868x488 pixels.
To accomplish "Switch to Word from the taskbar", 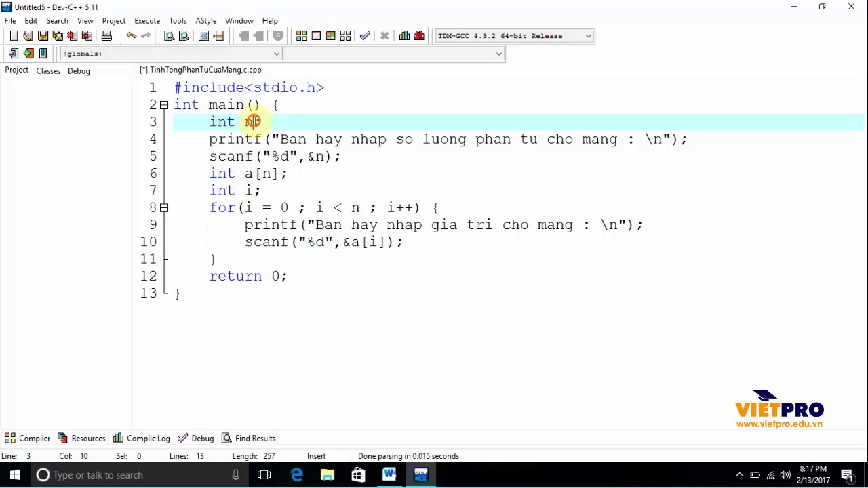I will pos(389,475).
